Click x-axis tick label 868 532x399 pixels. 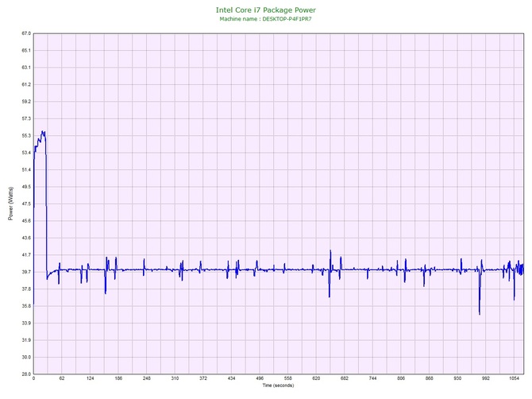point(430,378)
